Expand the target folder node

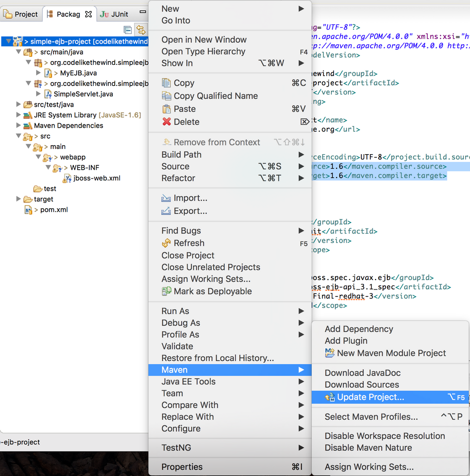coord(18,199)
